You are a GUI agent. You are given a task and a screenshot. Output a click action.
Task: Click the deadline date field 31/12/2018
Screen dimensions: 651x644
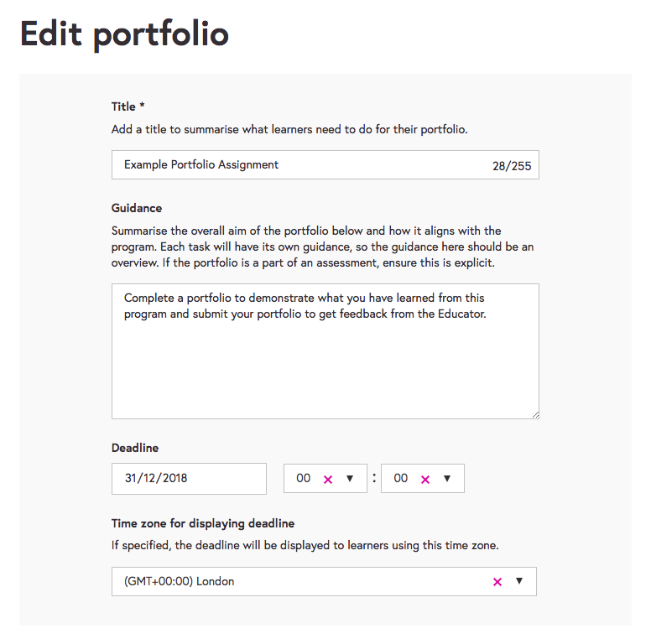click(x=189, y=478)
